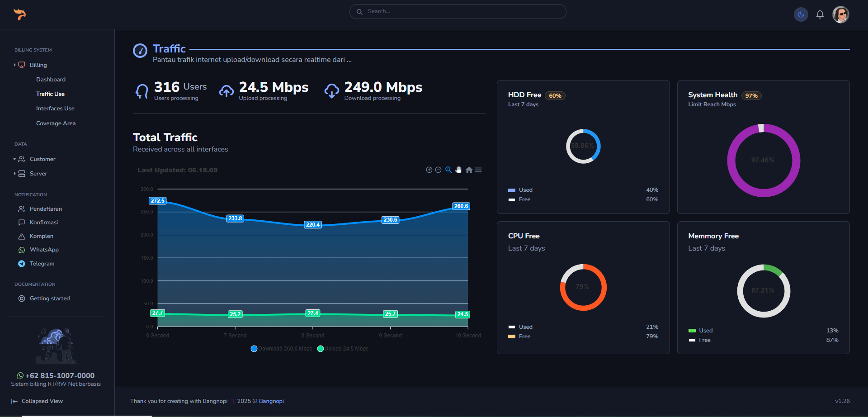The image size is (868, 417).
Task: Toggle Download series in chart legend
Action: [x=282, y=349]
